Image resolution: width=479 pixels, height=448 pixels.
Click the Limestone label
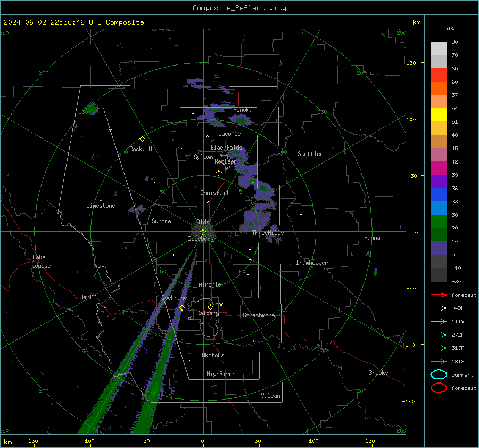(x=101, y=206)
